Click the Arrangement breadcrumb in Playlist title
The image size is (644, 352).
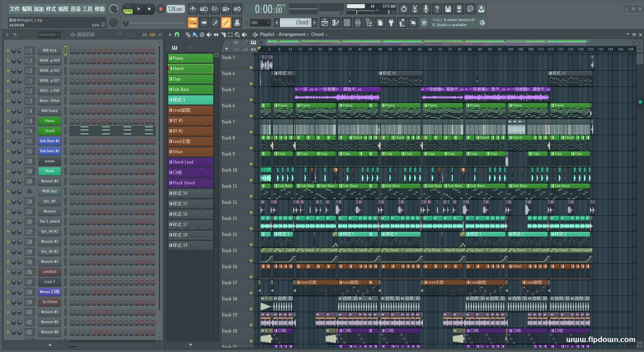[x=292, y=34]
